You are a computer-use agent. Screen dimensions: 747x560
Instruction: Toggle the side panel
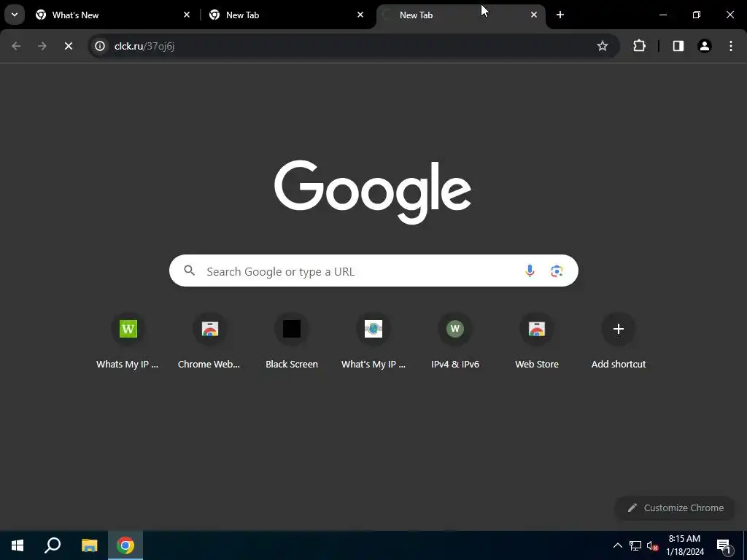click(x=678, y=46)
